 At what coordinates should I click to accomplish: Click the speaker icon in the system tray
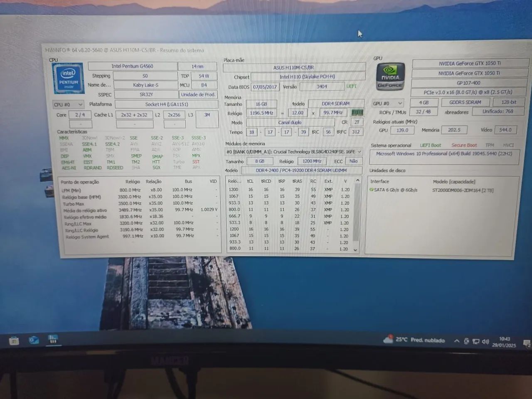point(485,340)
